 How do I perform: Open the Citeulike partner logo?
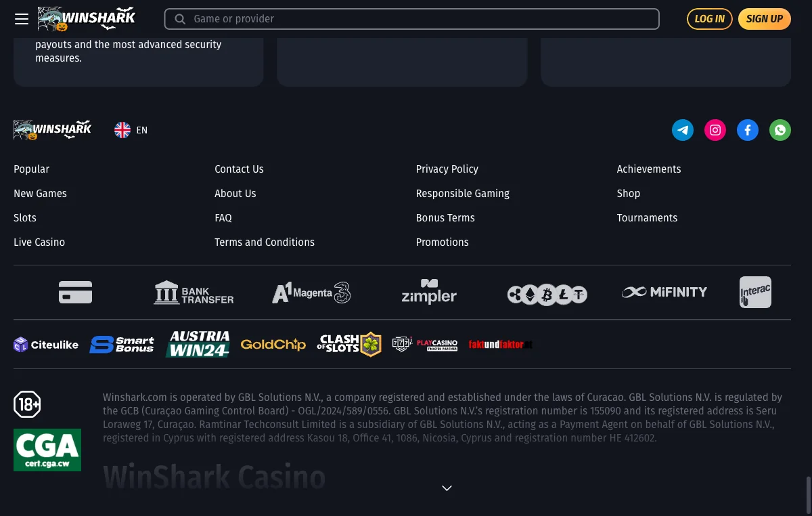(x=46, y=345)
